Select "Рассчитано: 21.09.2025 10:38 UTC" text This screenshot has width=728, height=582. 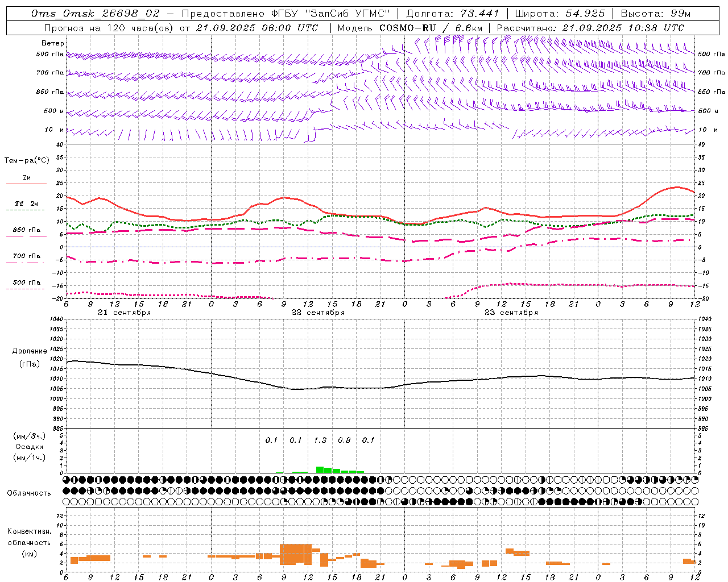click(590, 28)
